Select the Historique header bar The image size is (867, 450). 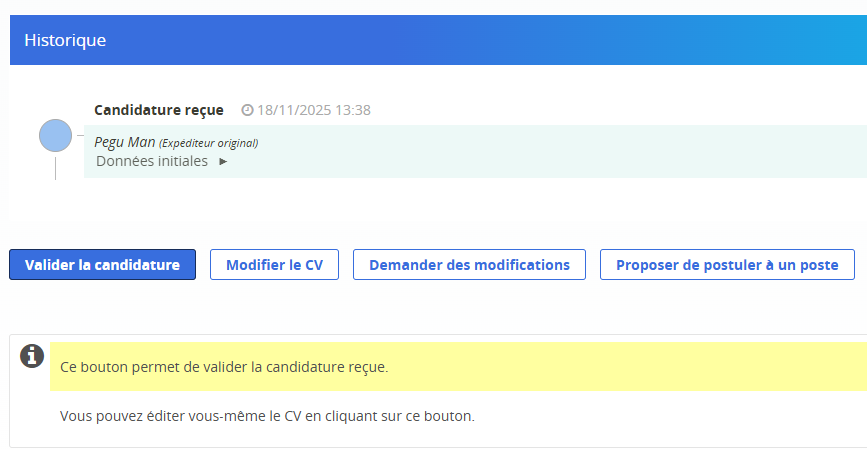(x=438, y=40)
